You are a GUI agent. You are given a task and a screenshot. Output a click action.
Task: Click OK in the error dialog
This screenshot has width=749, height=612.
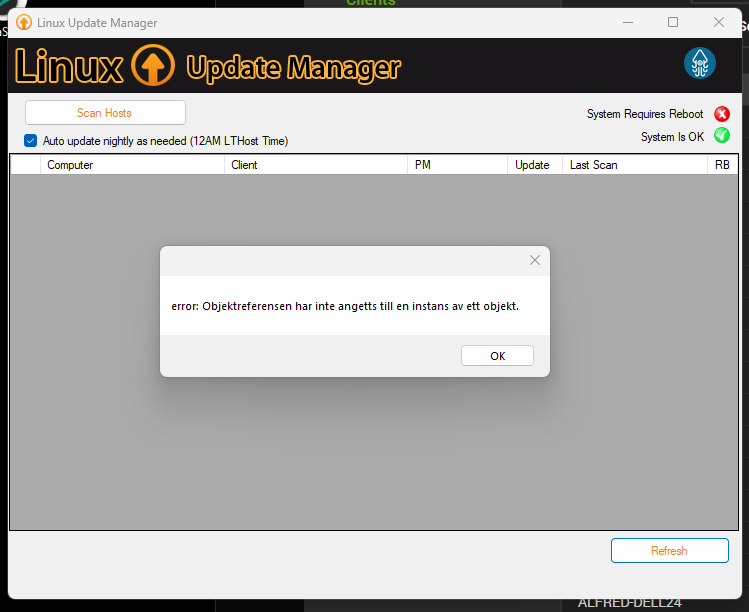497,355
